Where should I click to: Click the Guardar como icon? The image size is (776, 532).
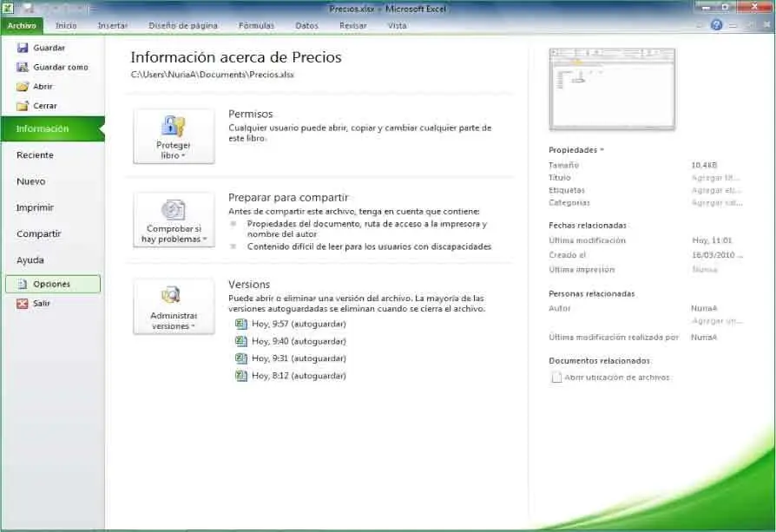click(x=23, y=67)
